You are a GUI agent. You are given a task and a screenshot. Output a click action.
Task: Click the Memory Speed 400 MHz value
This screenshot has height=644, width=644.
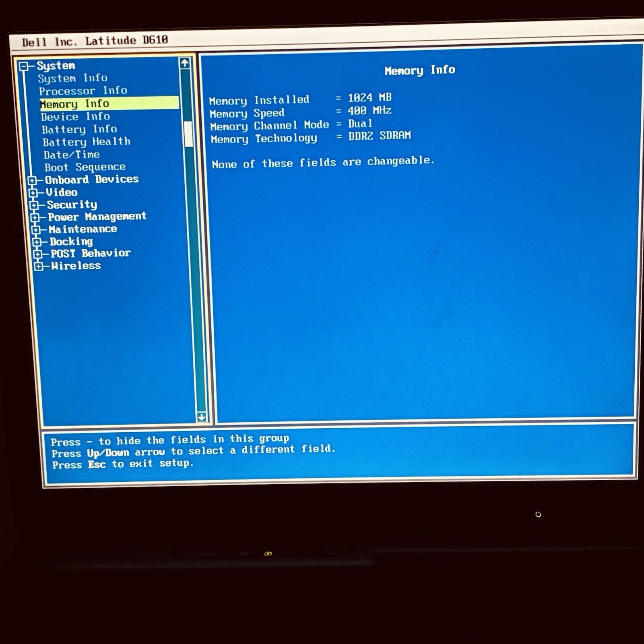click(x=369, y=111)
